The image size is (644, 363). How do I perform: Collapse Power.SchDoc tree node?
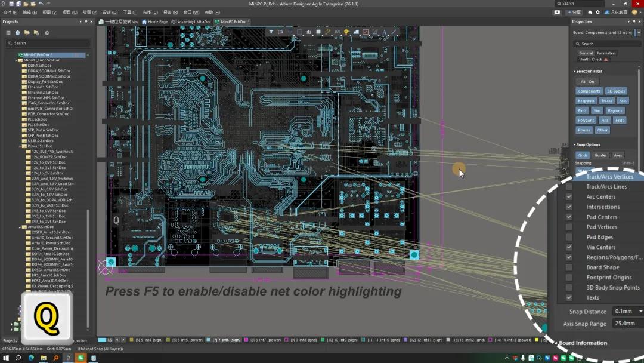20,146
